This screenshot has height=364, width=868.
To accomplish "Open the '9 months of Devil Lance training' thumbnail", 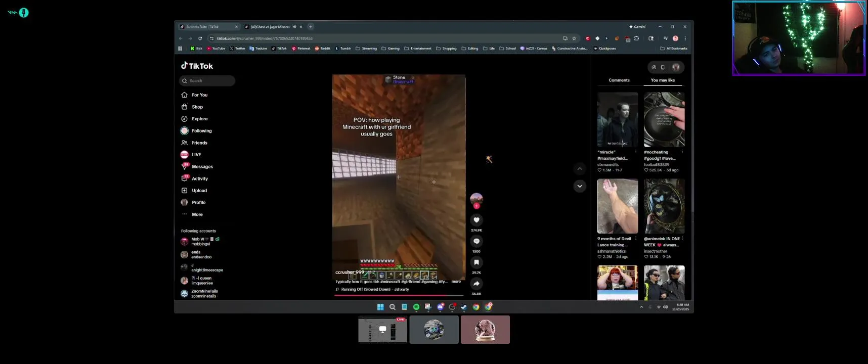I will [618, 206].
